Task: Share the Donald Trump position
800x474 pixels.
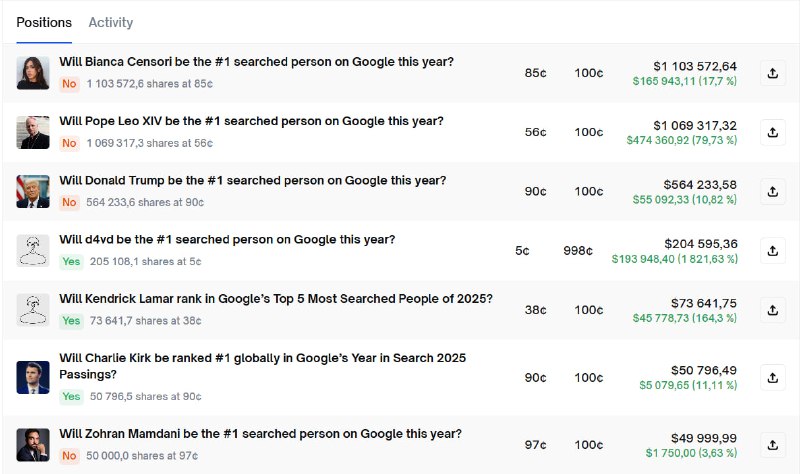Action: [x=772, y=191]
